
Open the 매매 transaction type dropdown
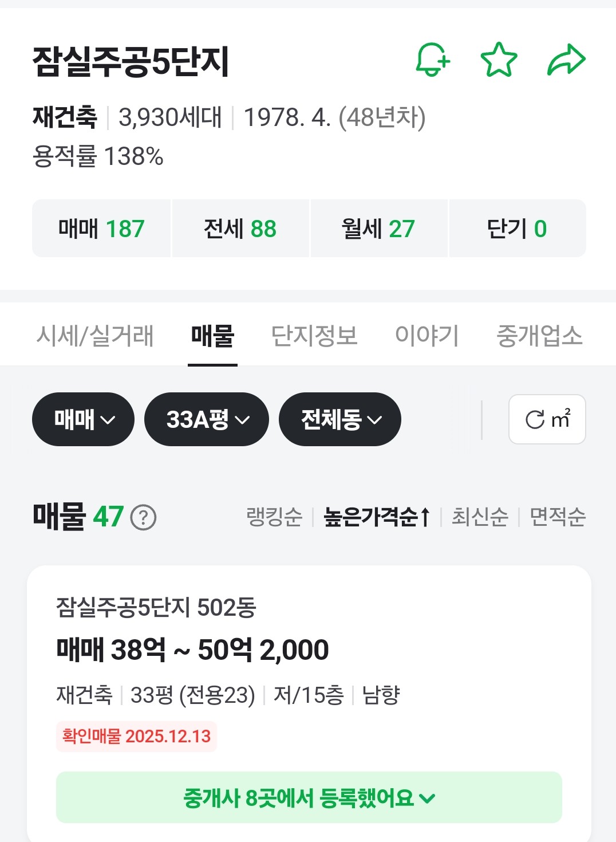84,419
